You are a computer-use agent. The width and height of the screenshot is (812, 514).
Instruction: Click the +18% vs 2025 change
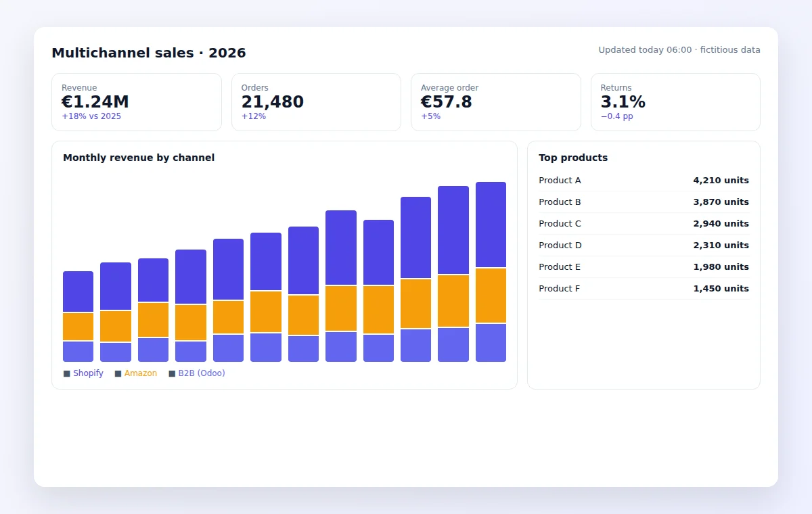[91, 116]
